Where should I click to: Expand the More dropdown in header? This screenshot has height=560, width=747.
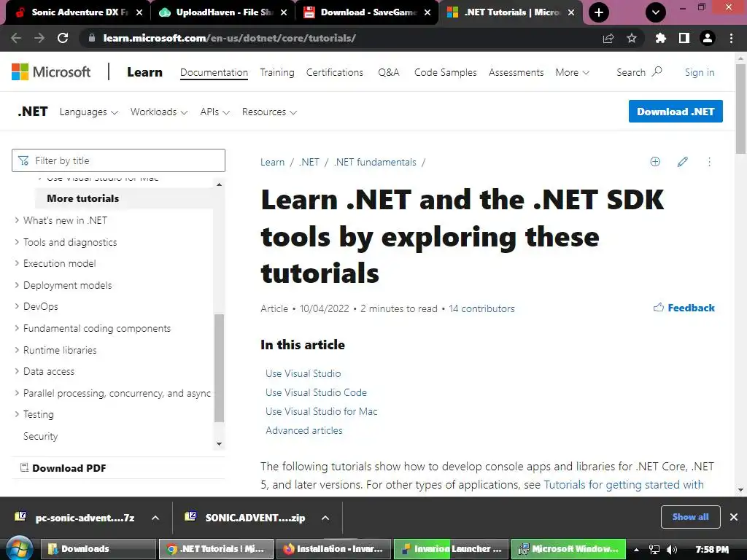pos(572,72)
